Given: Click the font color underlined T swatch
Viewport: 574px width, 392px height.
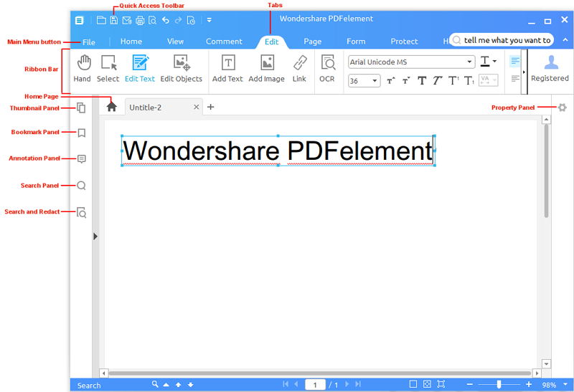Looking at the screenshot, I should coord(485,61).
